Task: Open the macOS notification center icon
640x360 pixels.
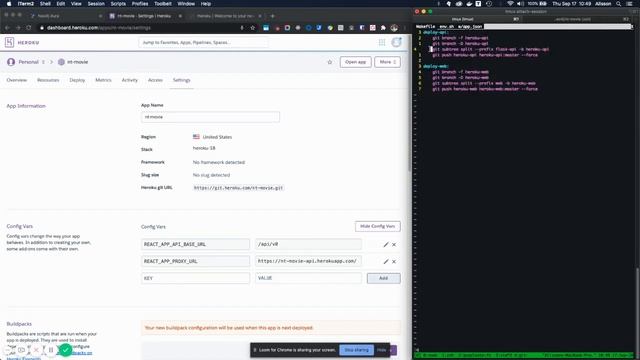Action: pyautogui.click(x=630, y=4)
